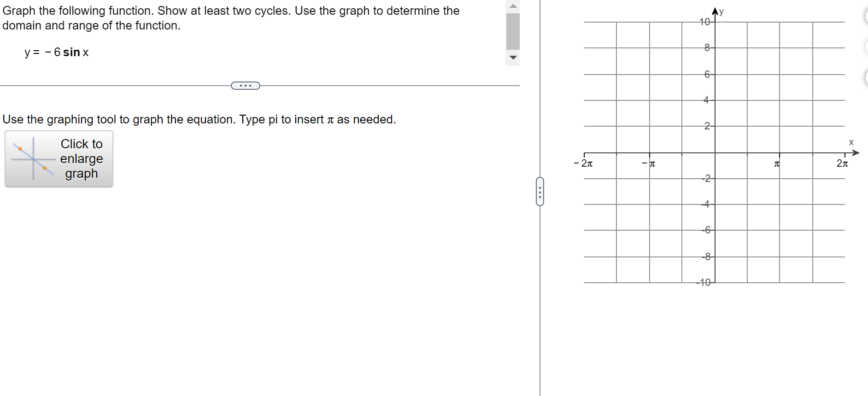Collapse the panel using the up arrow

pos(512,6)
